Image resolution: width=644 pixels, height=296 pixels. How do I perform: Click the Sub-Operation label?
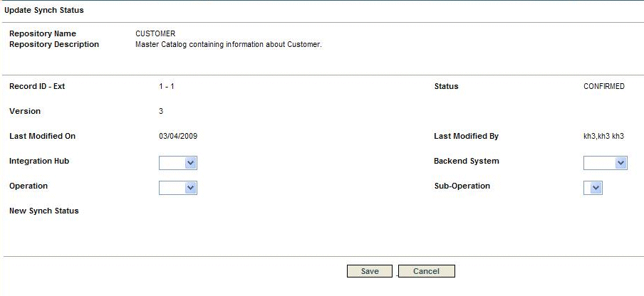pos(462,186)
